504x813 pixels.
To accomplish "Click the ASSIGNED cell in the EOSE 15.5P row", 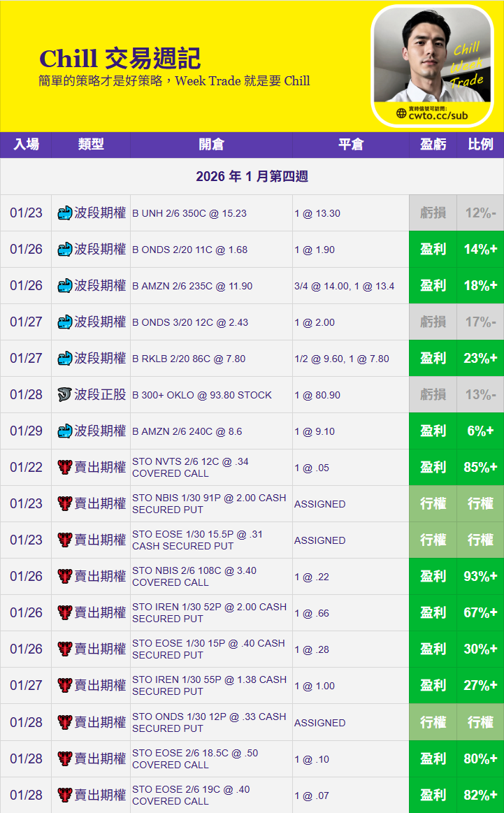I will (x=320, y=540).
